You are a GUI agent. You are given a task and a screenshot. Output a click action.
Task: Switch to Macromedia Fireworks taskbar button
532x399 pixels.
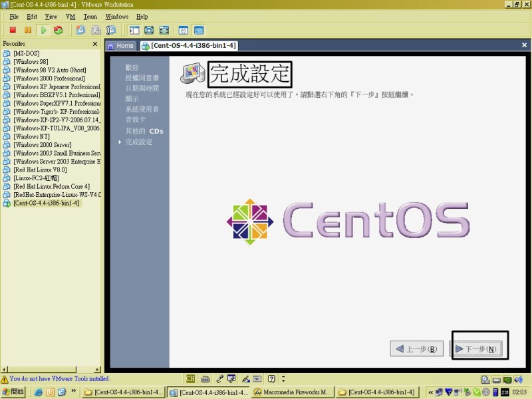[293, 392]
